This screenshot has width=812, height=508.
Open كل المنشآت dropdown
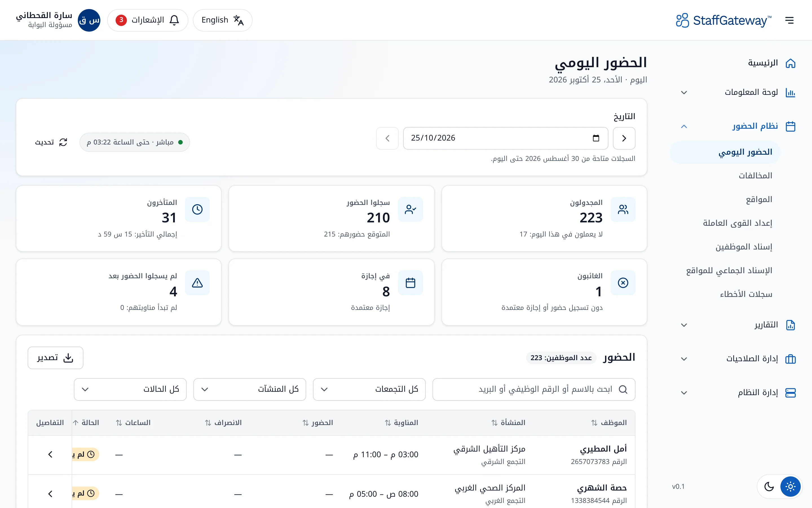click(x=250, y=389)
